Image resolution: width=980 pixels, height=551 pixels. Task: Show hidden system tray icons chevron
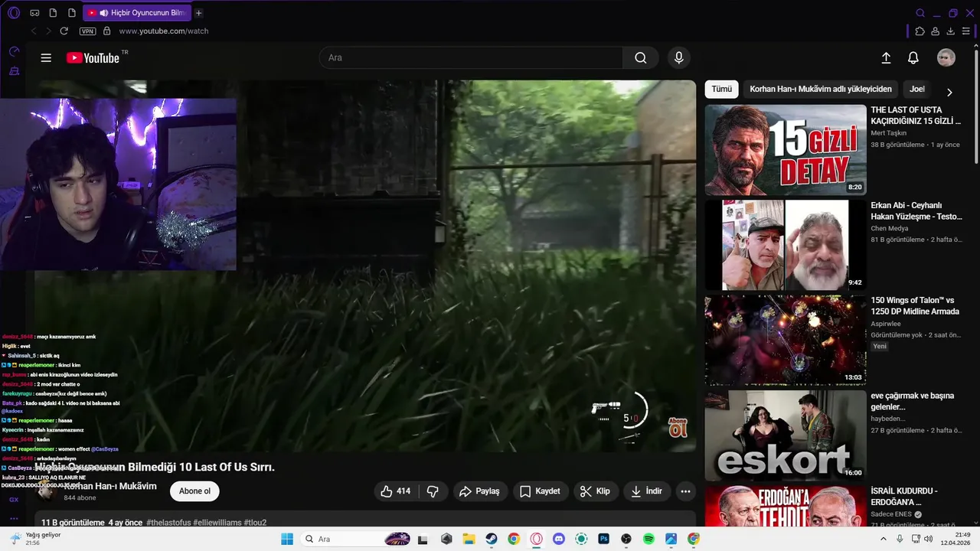[x=884, y=539]
